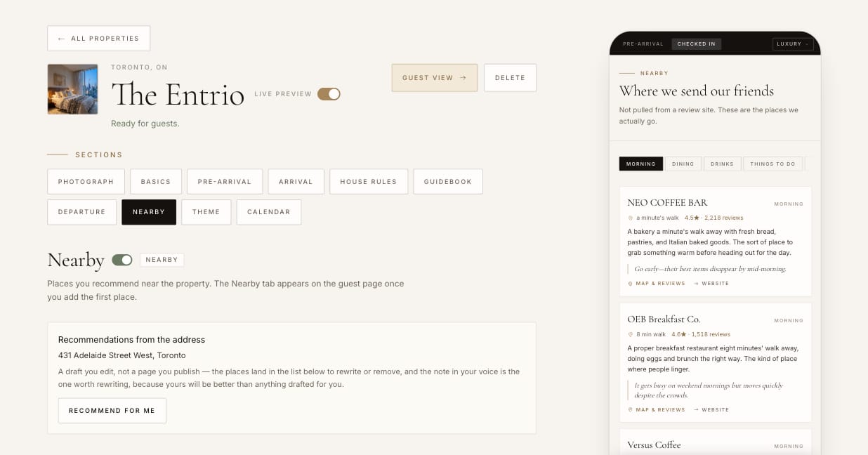The image size is (868, 455).
Task: Select Things To Do filter
Action: pyautogui.click(x=772, y=164)
